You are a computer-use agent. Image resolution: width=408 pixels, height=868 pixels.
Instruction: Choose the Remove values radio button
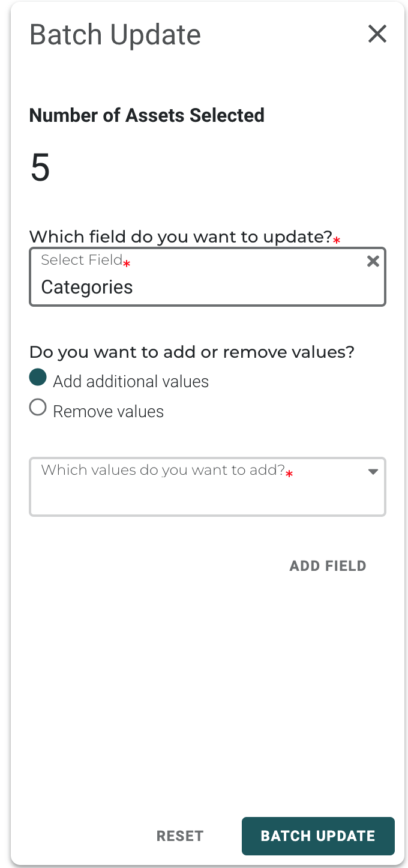pyautogui.click(x=38, y=408)
